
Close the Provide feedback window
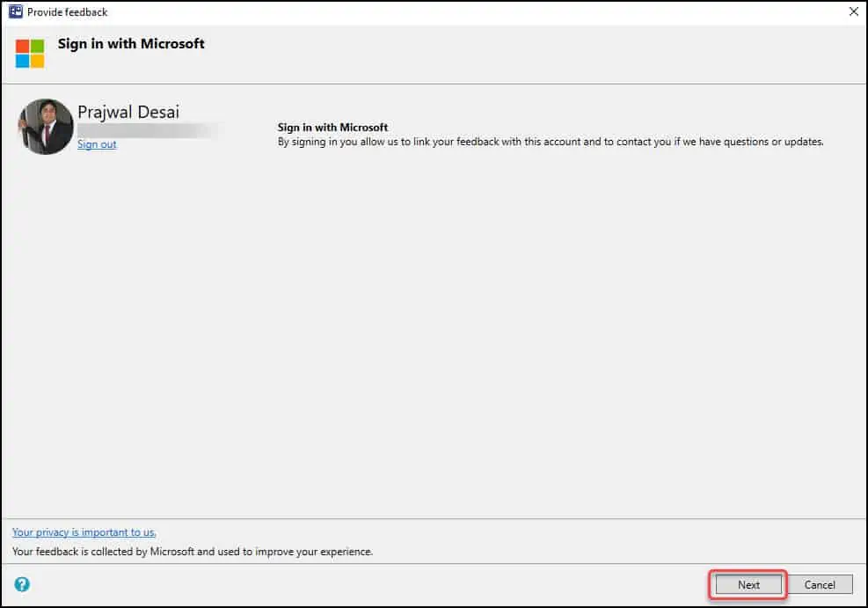tap(854, 11)
